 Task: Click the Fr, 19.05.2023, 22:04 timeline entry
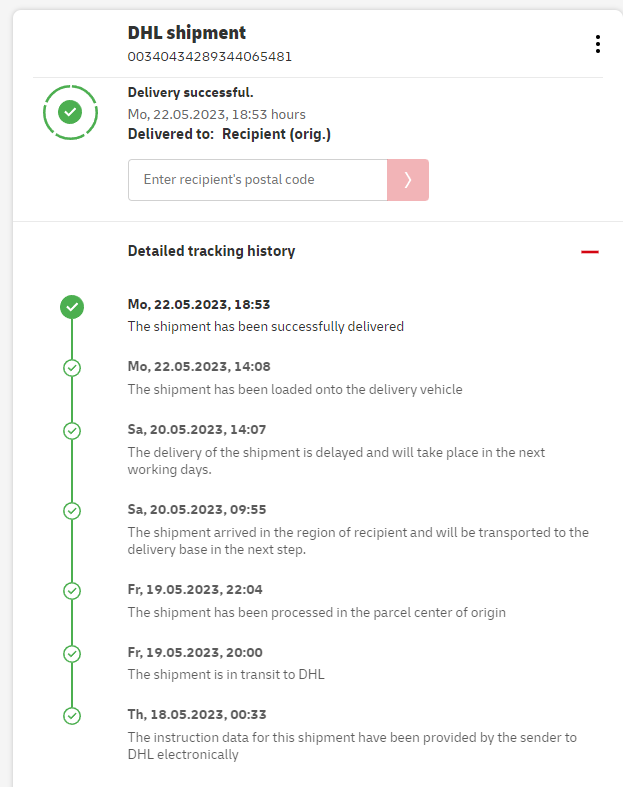195,589
